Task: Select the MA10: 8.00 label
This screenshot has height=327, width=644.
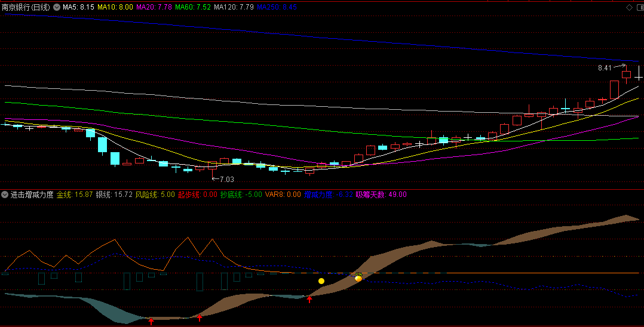Action: [115, 7]
